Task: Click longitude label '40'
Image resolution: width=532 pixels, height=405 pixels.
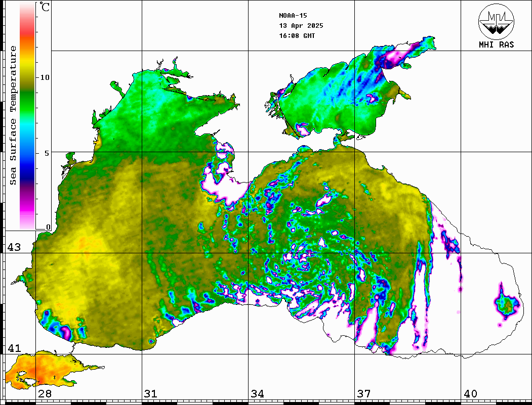Action: (470, 394)
